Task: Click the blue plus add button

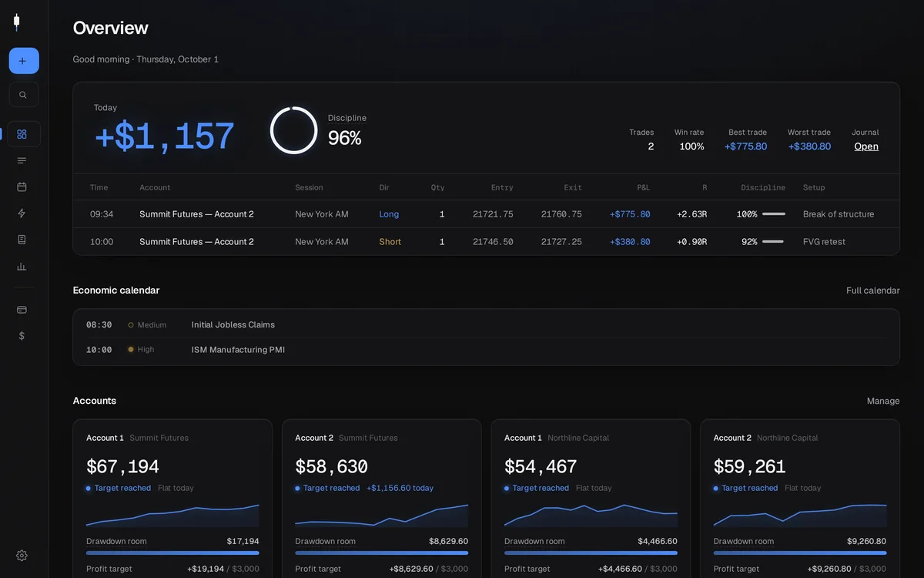Action: (24, 61)
